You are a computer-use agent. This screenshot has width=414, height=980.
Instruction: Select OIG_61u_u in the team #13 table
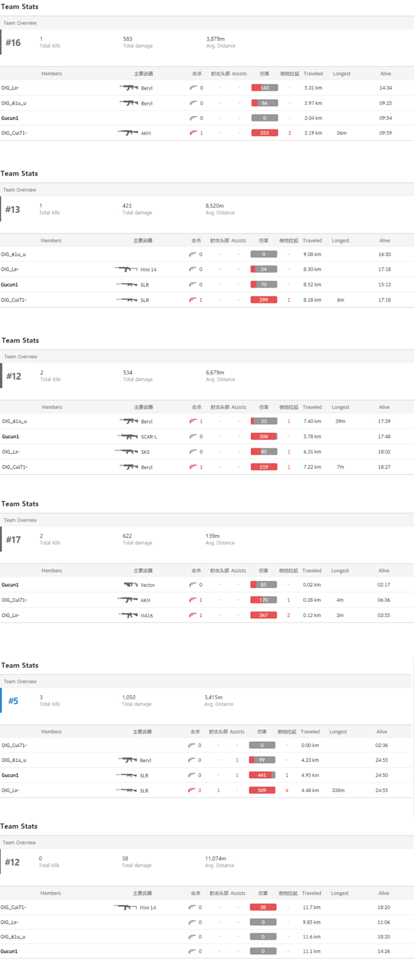click(x=13, y=254)
